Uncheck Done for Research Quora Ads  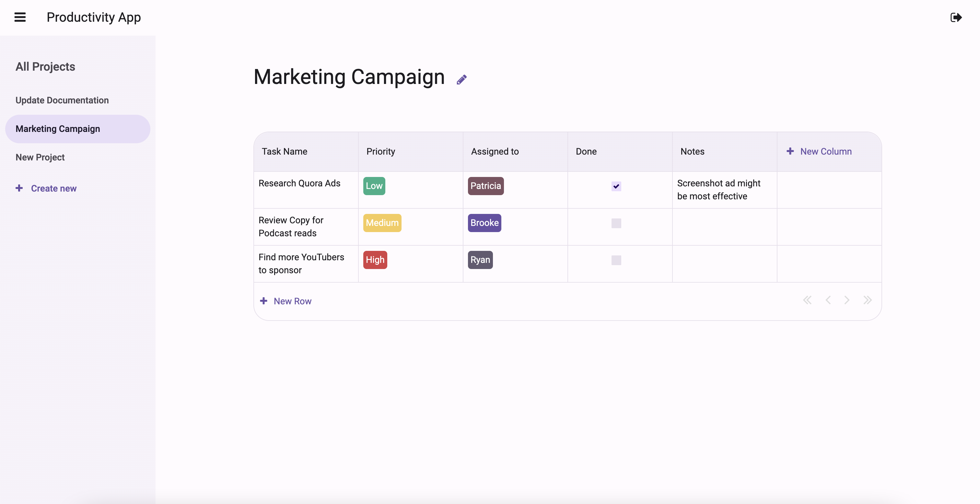tap(616, 186)
